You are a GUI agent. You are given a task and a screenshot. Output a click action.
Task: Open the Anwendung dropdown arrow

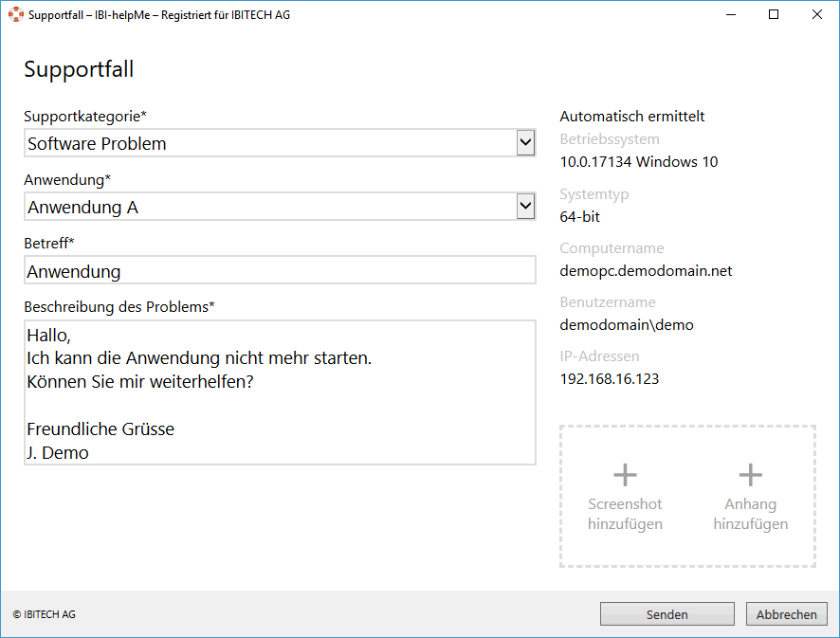coord(525,207)
